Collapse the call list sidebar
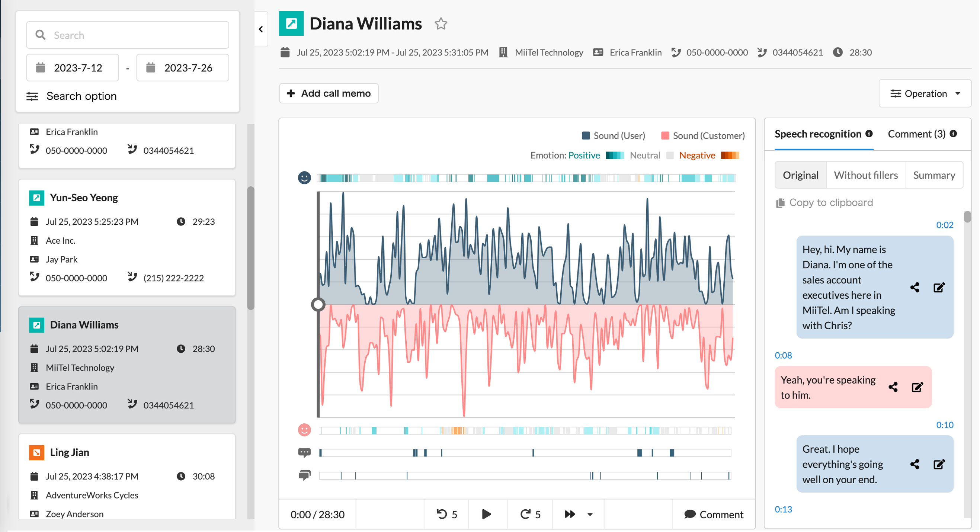 point(260,29)
